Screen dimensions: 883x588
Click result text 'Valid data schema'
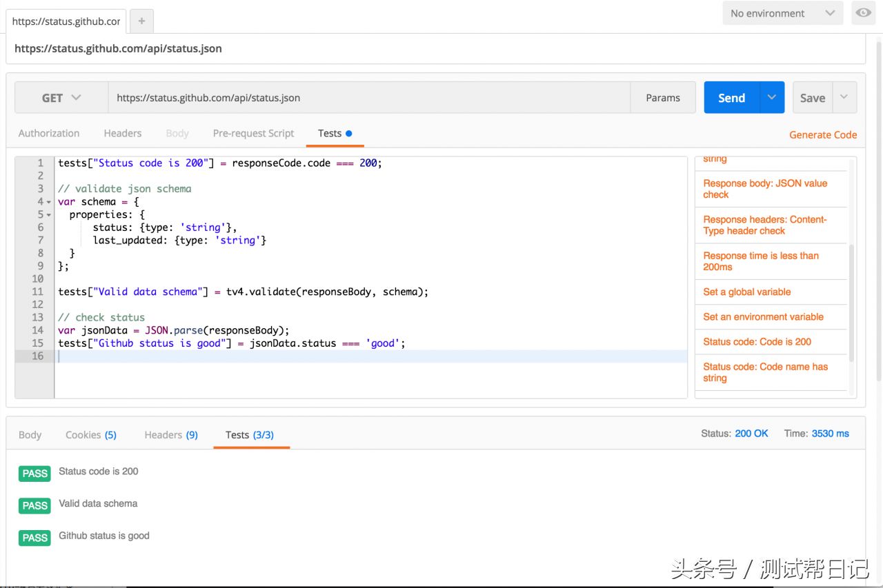tap(98, 504)
